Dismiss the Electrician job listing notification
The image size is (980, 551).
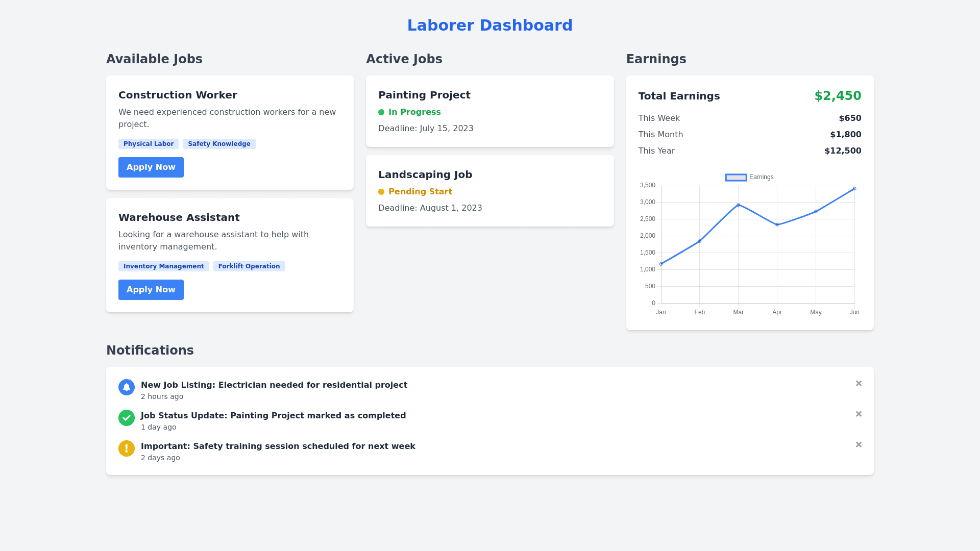click(x=859, y=383)
